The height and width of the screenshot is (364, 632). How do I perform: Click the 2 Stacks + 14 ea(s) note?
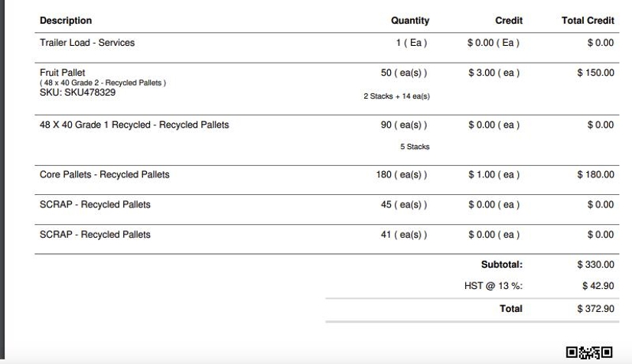(x=396, y=96)
